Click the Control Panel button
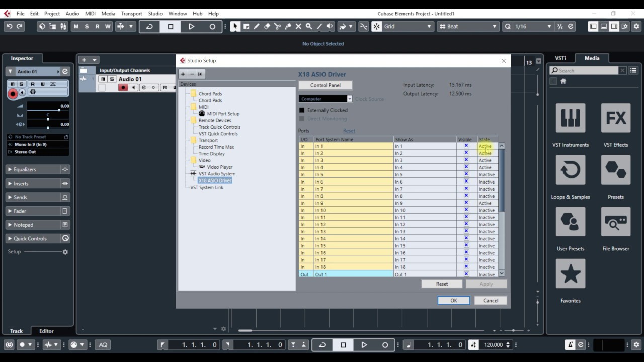This screenshot has height=362, width=644. [x=326, y=85]
